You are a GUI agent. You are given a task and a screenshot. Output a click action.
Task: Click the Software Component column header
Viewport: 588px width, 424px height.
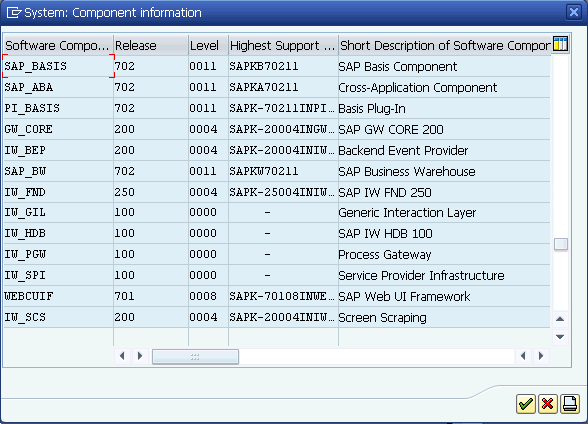tap(58, 45)
